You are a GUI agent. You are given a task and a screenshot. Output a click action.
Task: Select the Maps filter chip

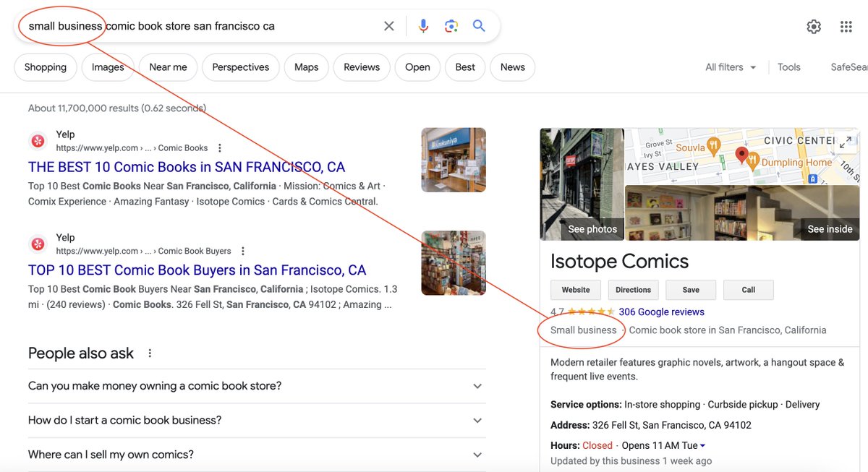[x=307, y=67]
